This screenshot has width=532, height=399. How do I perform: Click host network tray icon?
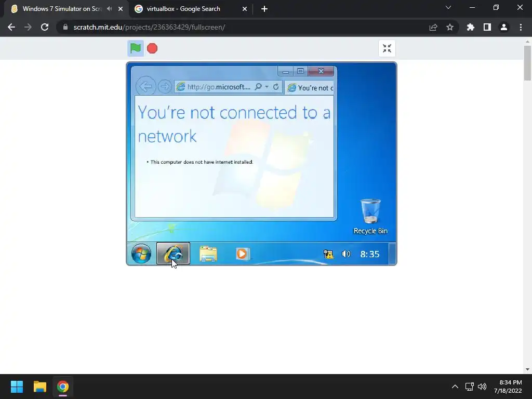(x=470, y=387)
